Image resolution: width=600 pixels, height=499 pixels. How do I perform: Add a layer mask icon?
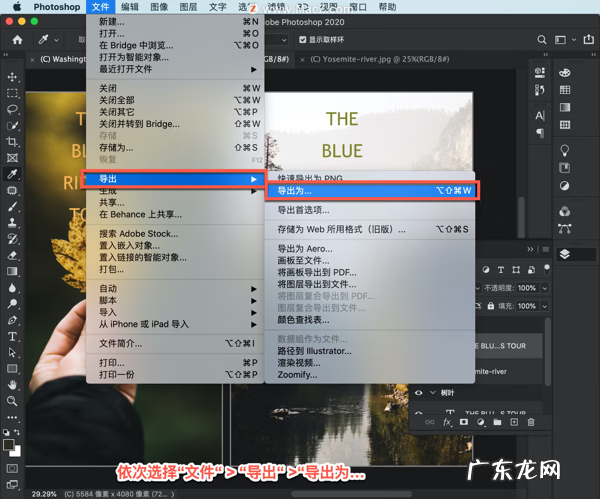pos(464,422)
